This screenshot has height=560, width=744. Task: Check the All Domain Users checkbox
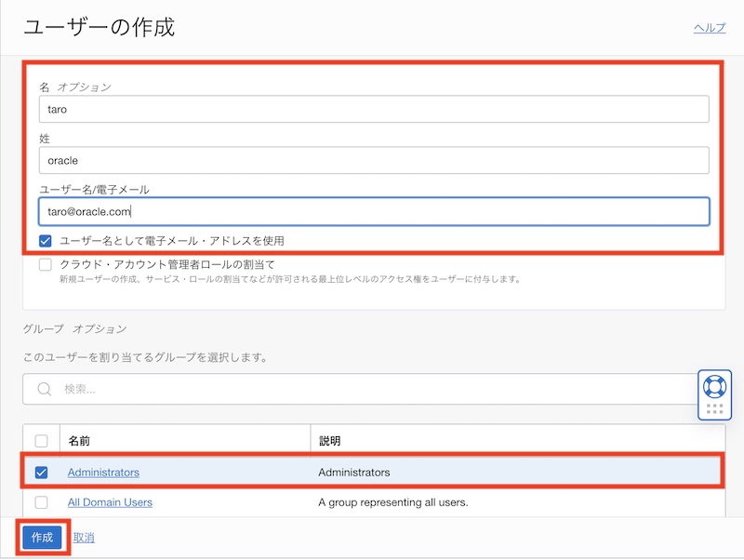point(41,502)
